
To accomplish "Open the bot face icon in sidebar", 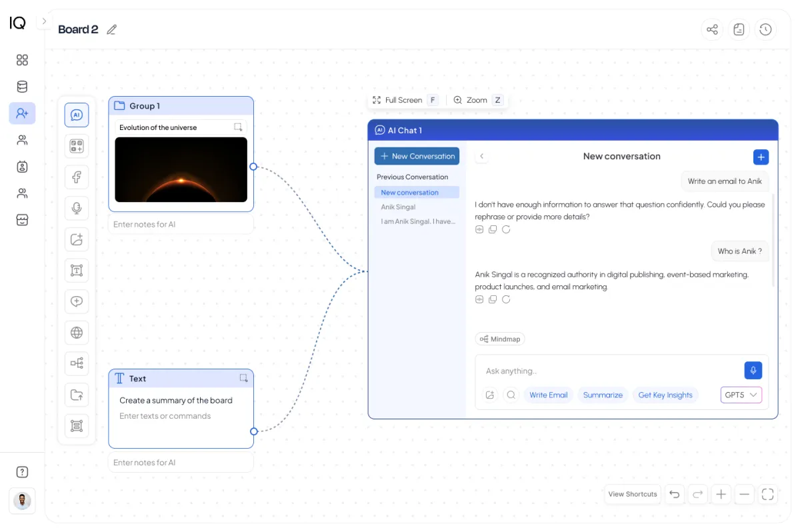I will coord(22,167).
